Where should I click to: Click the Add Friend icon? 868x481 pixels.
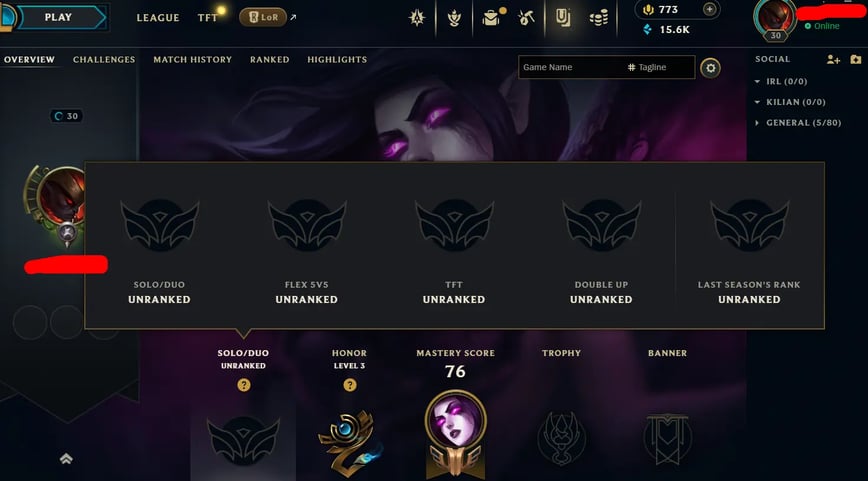833,59
